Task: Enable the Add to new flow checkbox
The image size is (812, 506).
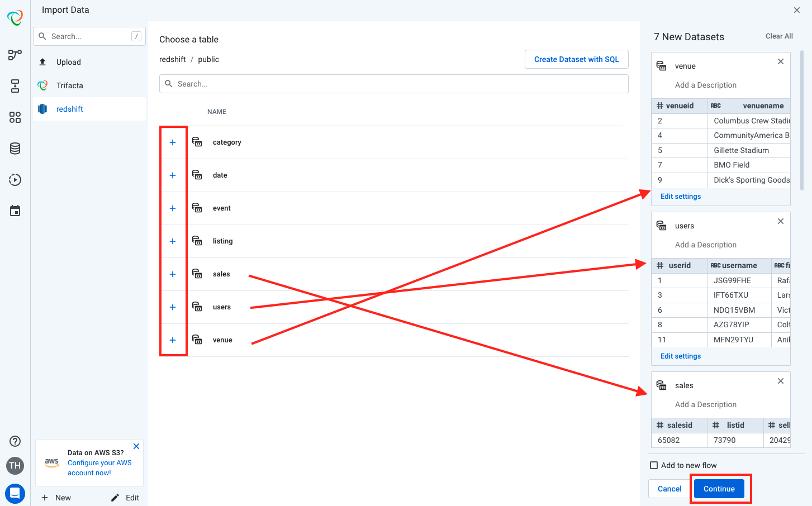Action: 653,465
